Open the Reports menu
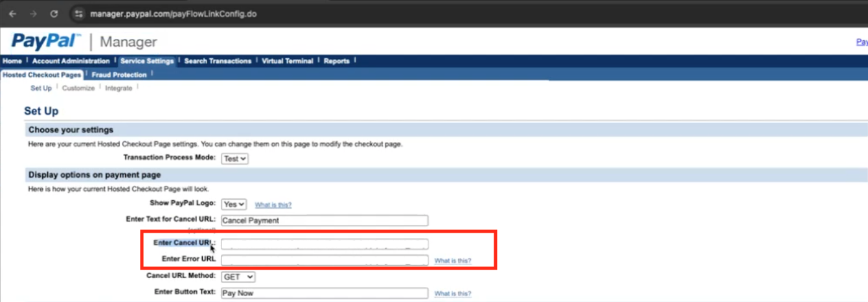Viewport: 868px width, 302px height. click(337, 61)
